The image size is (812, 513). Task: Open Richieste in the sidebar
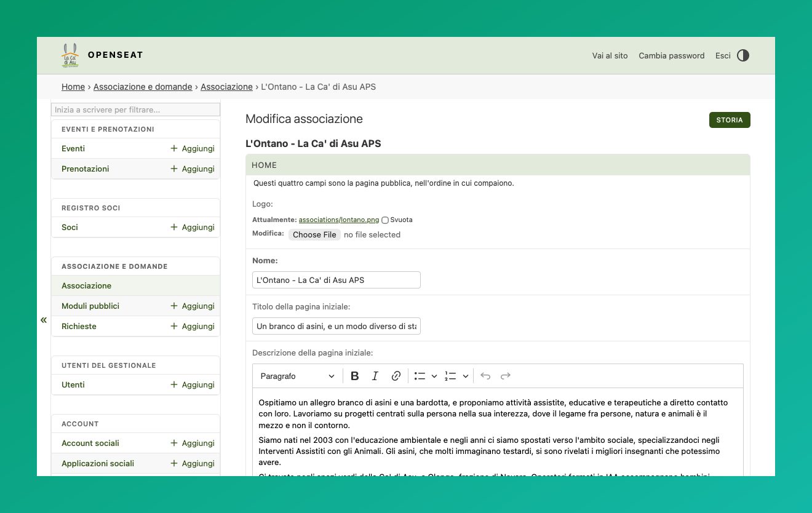79,326
